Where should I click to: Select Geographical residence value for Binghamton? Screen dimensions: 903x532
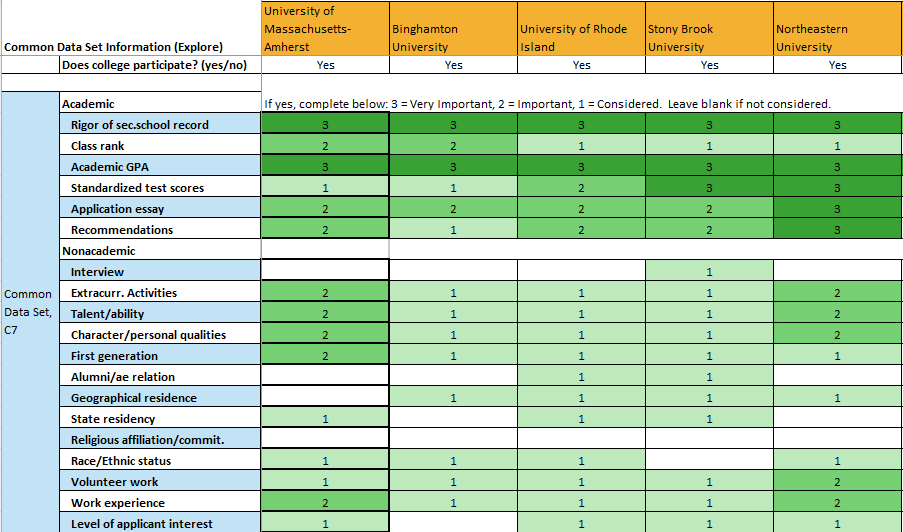[x=453, y=398]
